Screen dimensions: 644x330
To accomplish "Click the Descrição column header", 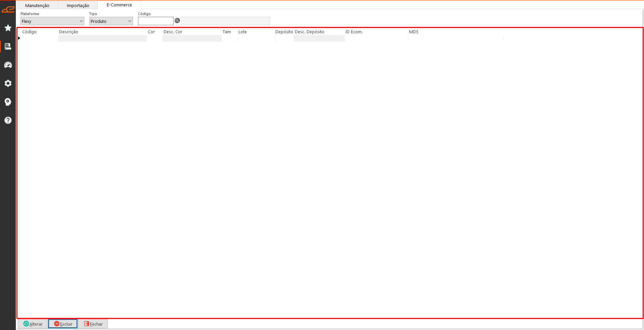I will 68,32.
